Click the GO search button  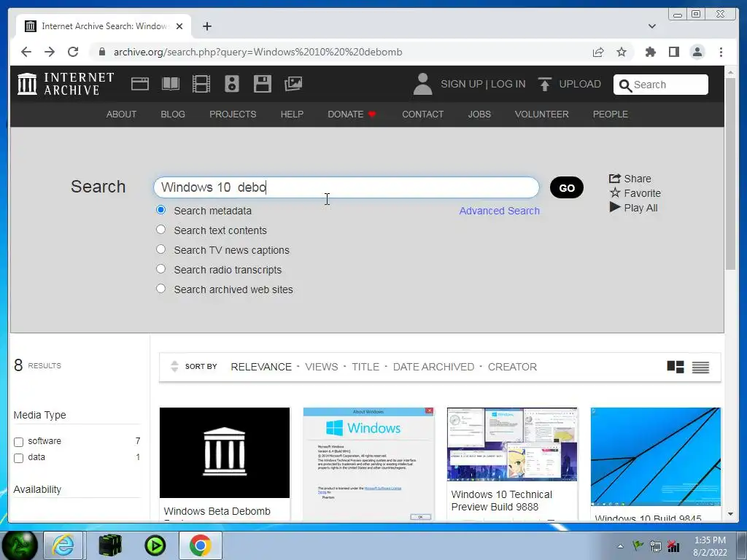click(x=566, y=187)
